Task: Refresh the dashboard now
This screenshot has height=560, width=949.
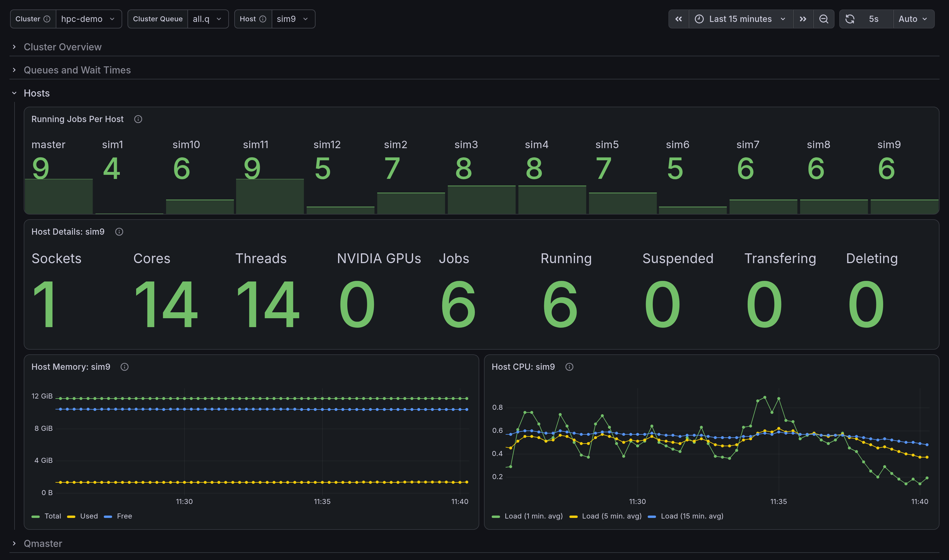Action: (x=850, y=19)
